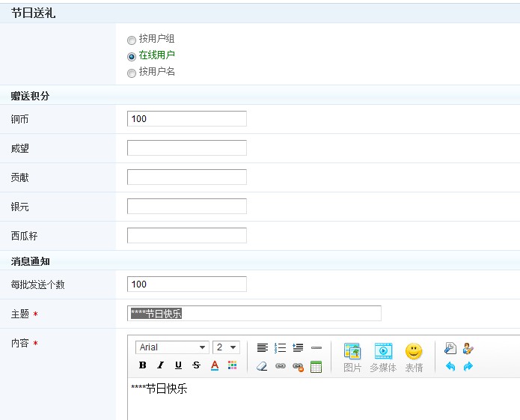Click the 铜币 points input field
Viewport: 520px width, 420px height.
[x=187, y=119]
